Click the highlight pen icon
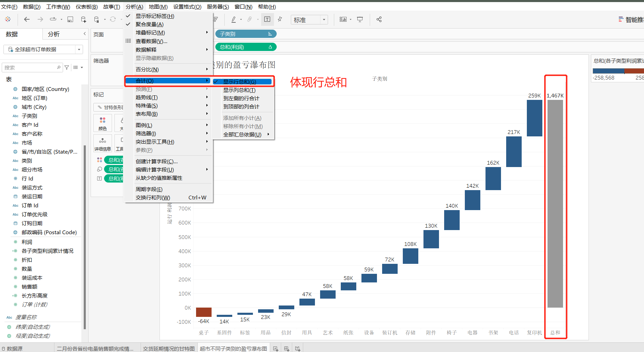644x352 pixels. tap(234, 19)
